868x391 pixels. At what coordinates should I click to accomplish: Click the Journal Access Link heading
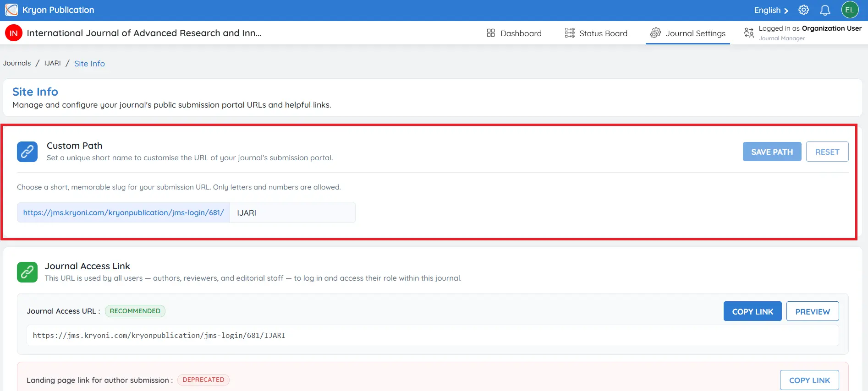pos(88,266)
